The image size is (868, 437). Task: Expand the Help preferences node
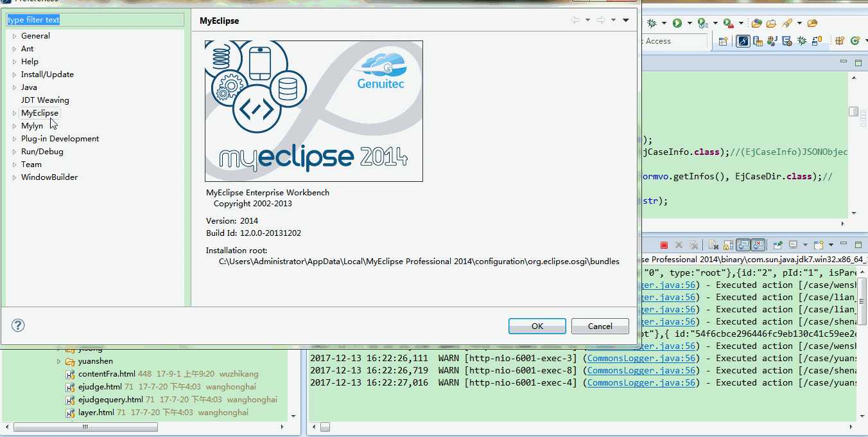click(x=14, y=62)
